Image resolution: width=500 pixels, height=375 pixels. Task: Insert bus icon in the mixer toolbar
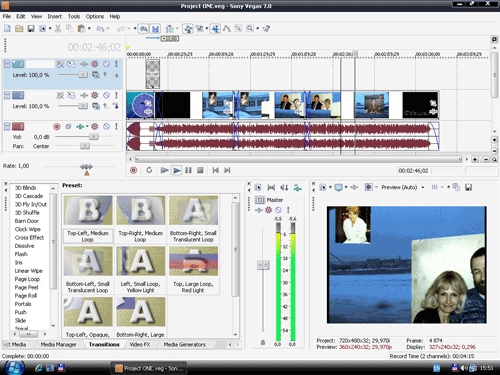click(x=297, y=188)
